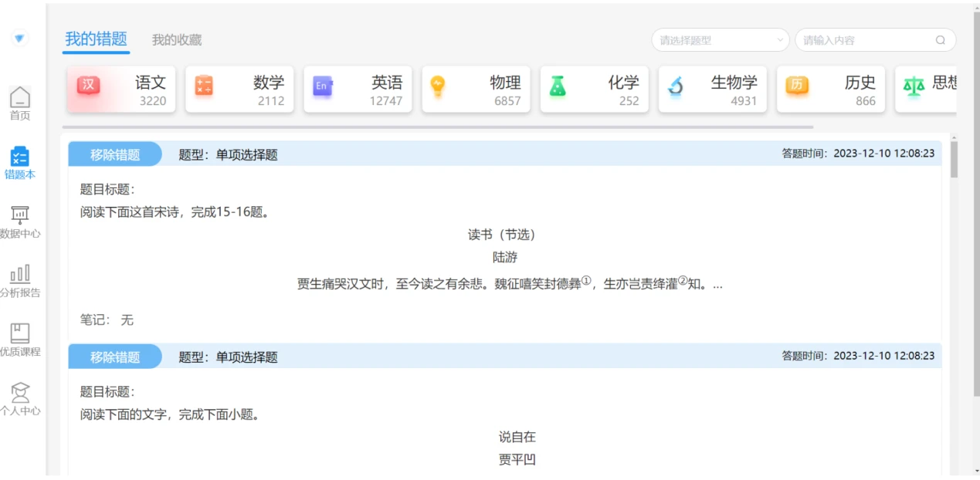The width and height of the screenshot is (980, 480).
Task: Click the vertical question list scrollbar thumb
Action: [954, 159]
